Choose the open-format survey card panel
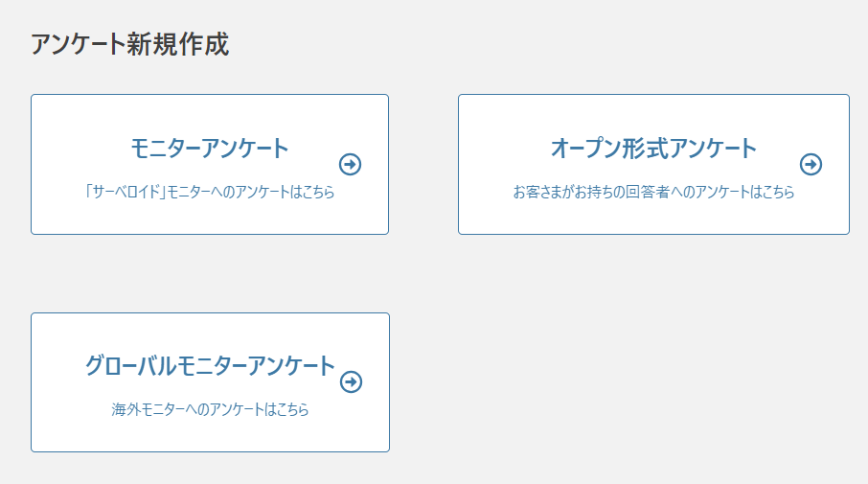868x484 pixels. (x=653, y=165)
